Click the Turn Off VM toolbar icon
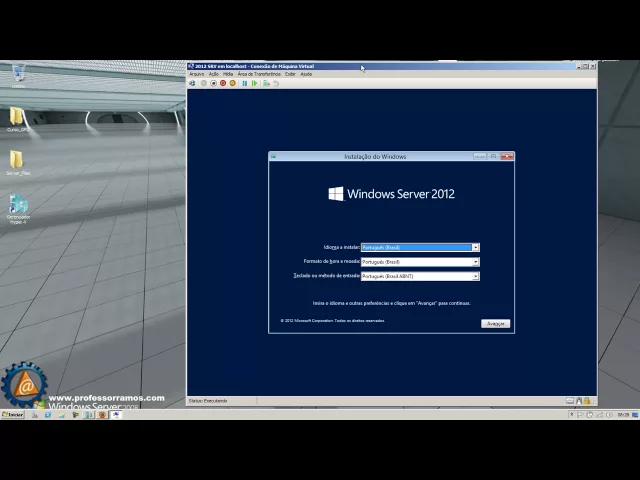 pos(213,83)
